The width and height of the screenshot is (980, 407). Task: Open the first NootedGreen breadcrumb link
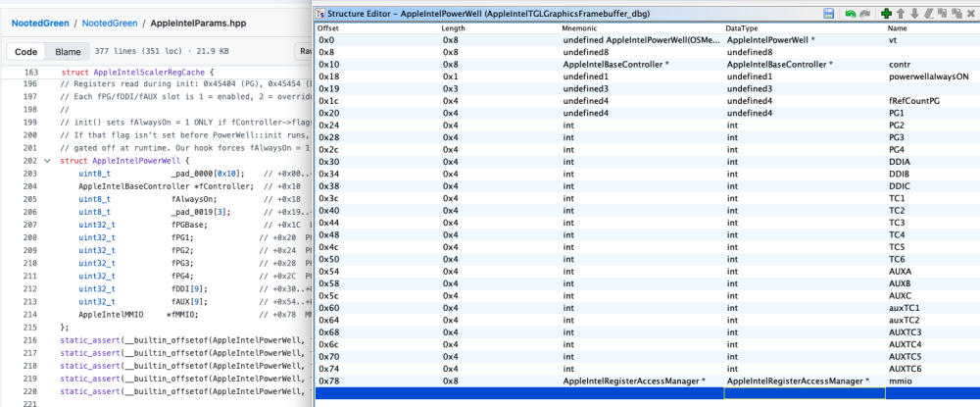pos(39,24)
